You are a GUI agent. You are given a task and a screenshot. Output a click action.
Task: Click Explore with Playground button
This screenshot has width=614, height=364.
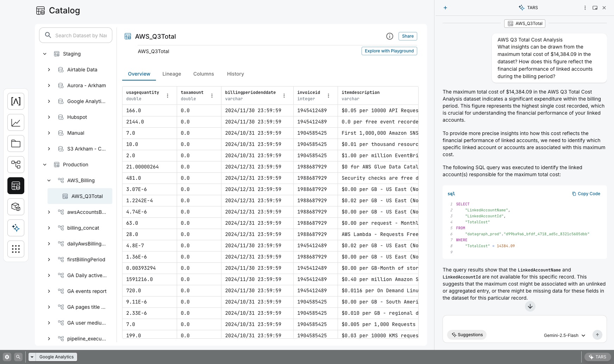coord(389,51)
